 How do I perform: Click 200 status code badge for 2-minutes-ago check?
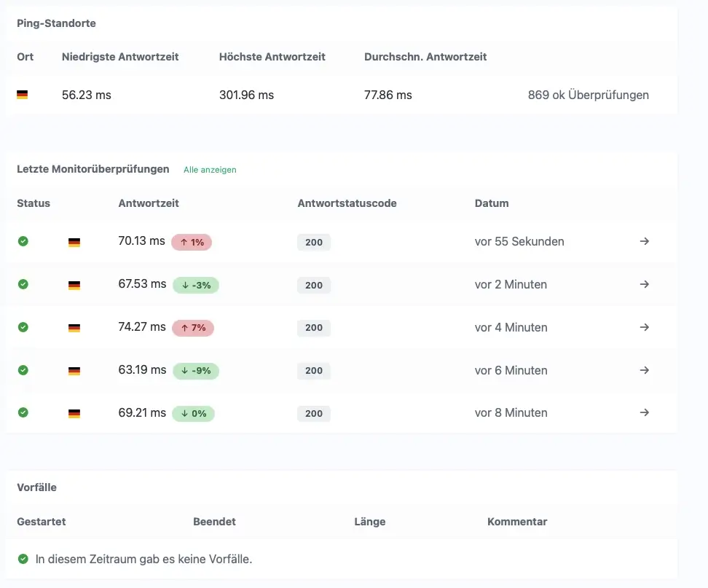pyautogui.click(x=314, y=285)
